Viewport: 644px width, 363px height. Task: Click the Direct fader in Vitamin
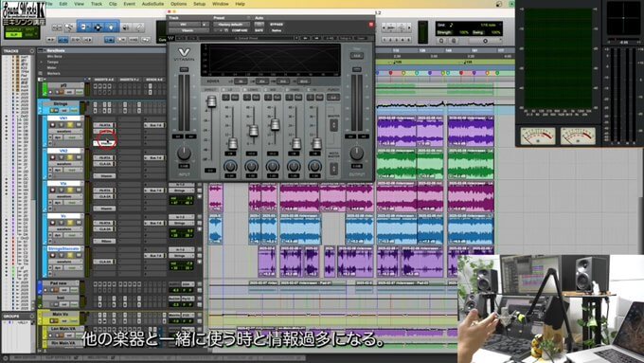(x=211, y=101)
